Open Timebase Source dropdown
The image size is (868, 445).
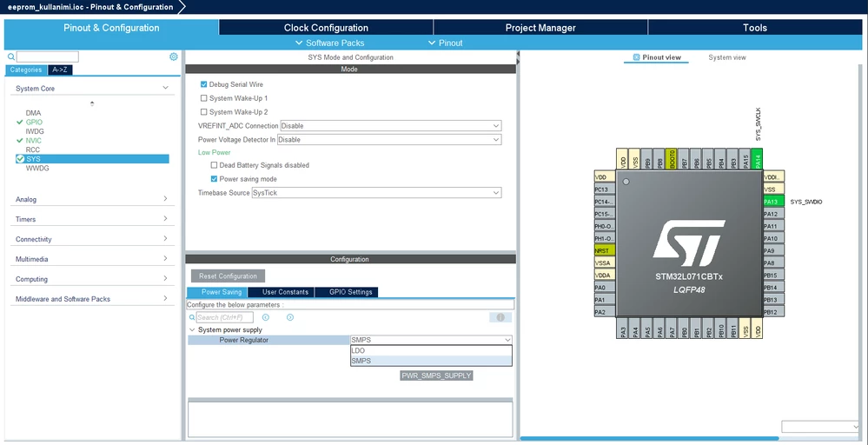(x=376, y=193)
